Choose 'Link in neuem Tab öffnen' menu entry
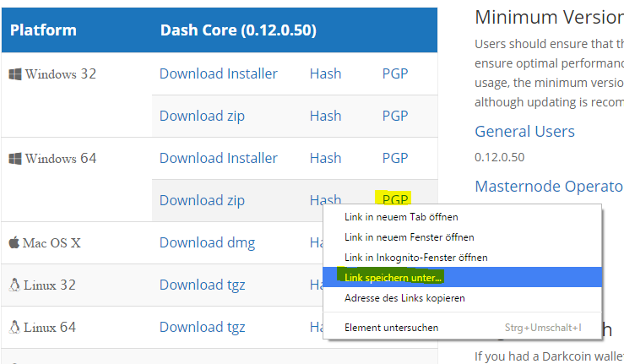This screenshot has width=624, height=364. [462, 217]
